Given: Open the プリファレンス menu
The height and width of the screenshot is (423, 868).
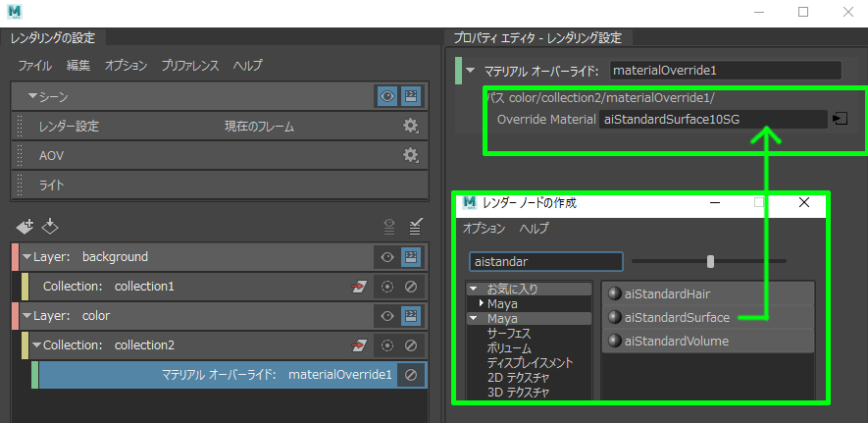Looking at the screenshot, I should click(190, 66).
